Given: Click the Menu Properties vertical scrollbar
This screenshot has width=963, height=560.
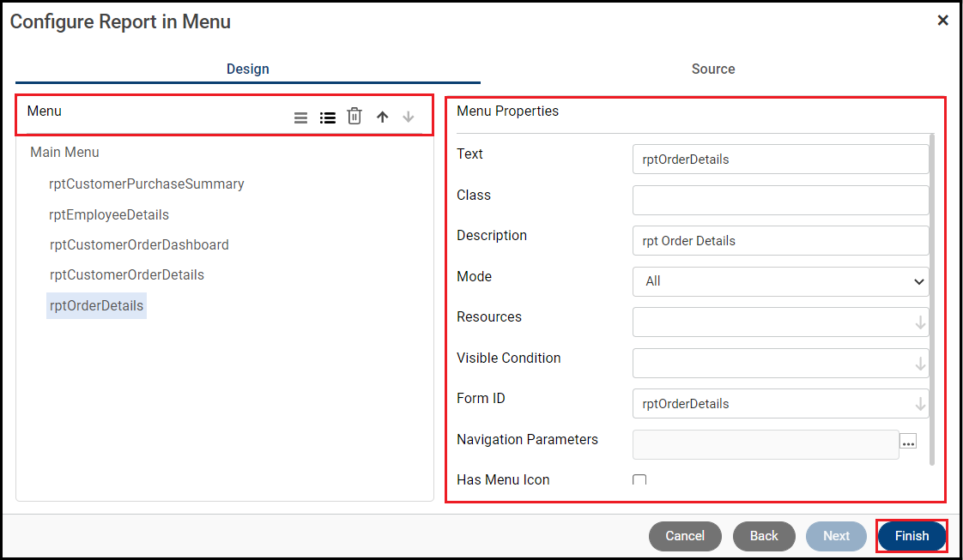Looking at the screenshot, I should (932, 299).
